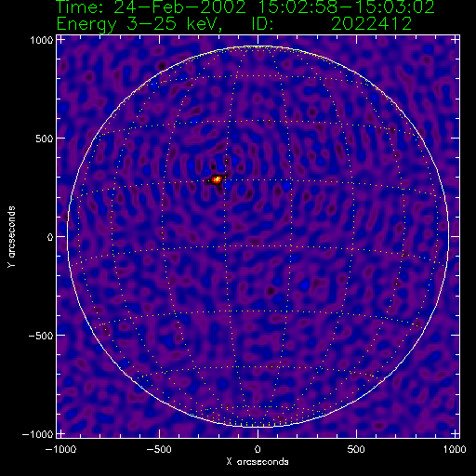Click the 1000 label on Y axis
The image size is (476, 476).
click(x=42, y=40)
